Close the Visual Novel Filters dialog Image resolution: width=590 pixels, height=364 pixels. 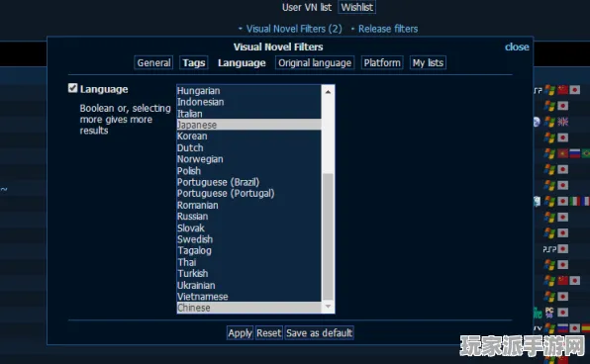click(x=517, y=47)
